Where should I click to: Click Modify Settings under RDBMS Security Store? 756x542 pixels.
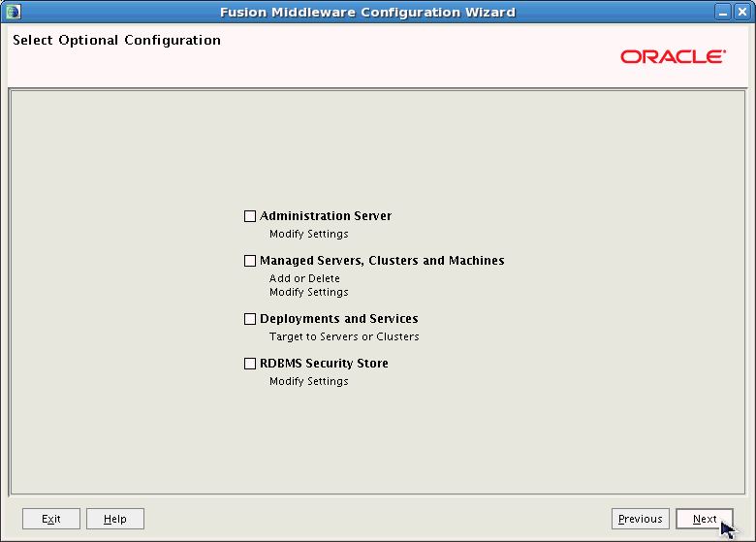pos(308,381)
